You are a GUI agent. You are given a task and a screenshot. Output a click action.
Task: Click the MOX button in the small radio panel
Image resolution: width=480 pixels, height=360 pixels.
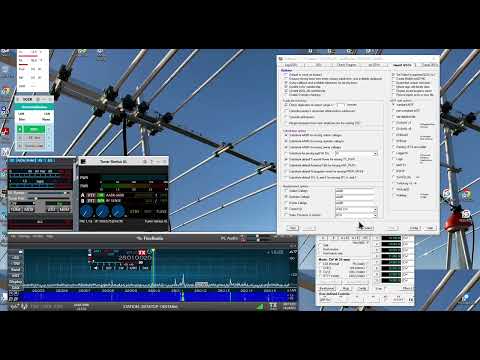[29, 209]
